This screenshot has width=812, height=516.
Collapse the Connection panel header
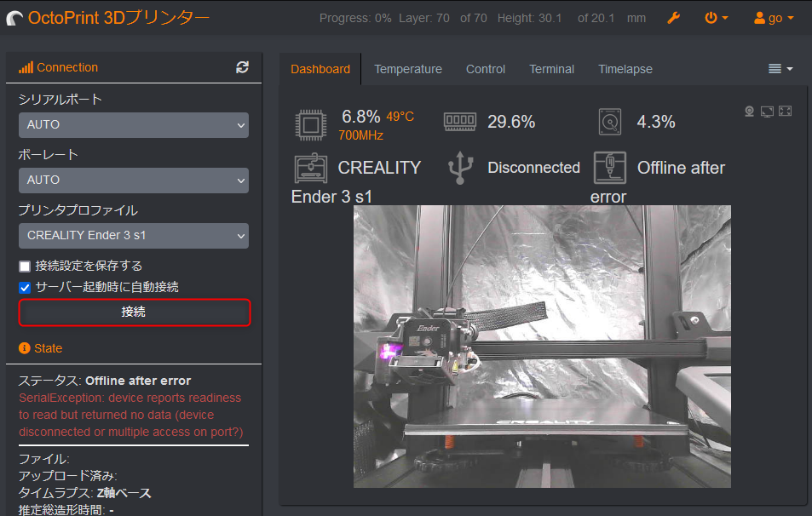click(67, 67)
